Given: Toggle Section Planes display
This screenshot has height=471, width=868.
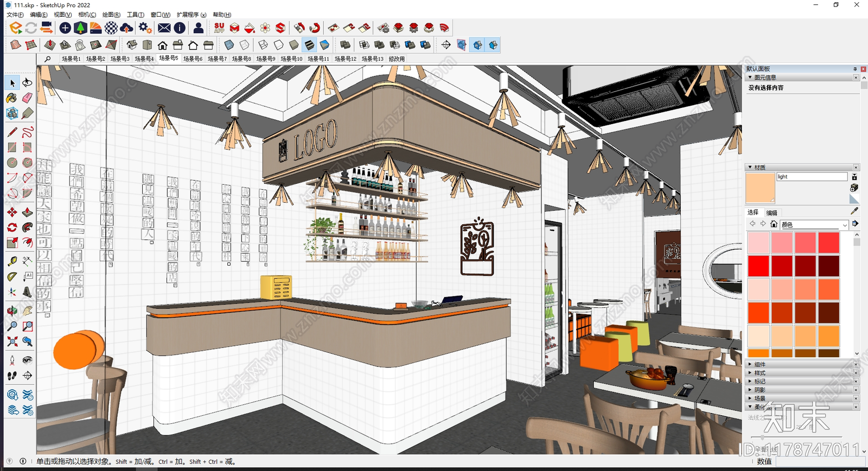Looking at the screenshot, I should (462, 45).
